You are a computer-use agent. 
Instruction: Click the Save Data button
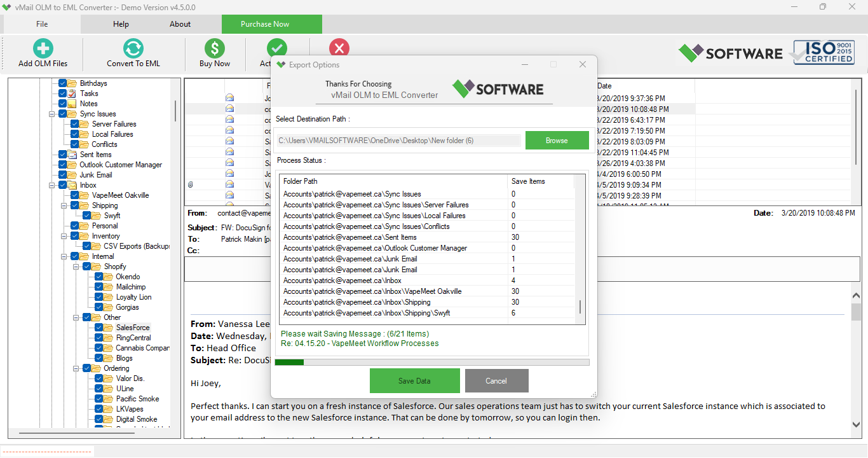point(415,380)
